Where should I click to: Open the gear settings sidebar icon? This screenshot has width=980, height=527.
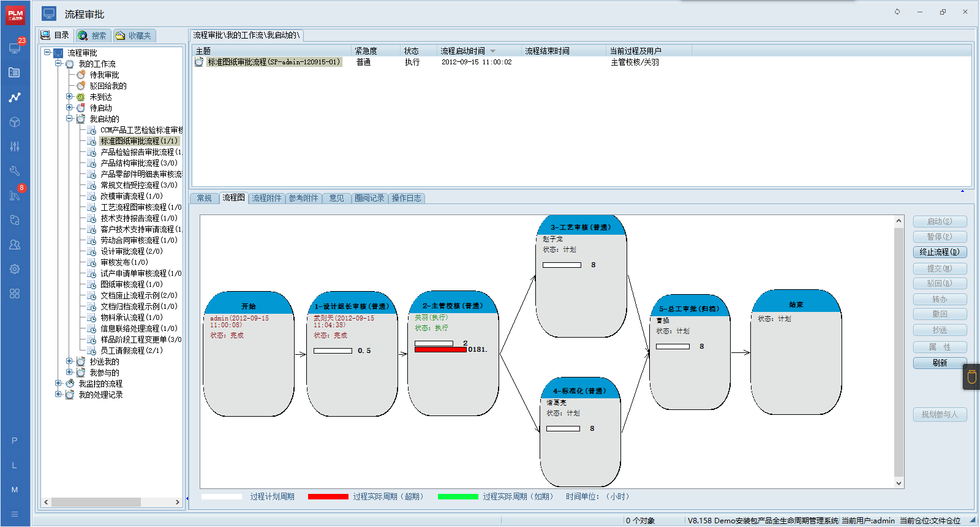click(x=15, y=269)
